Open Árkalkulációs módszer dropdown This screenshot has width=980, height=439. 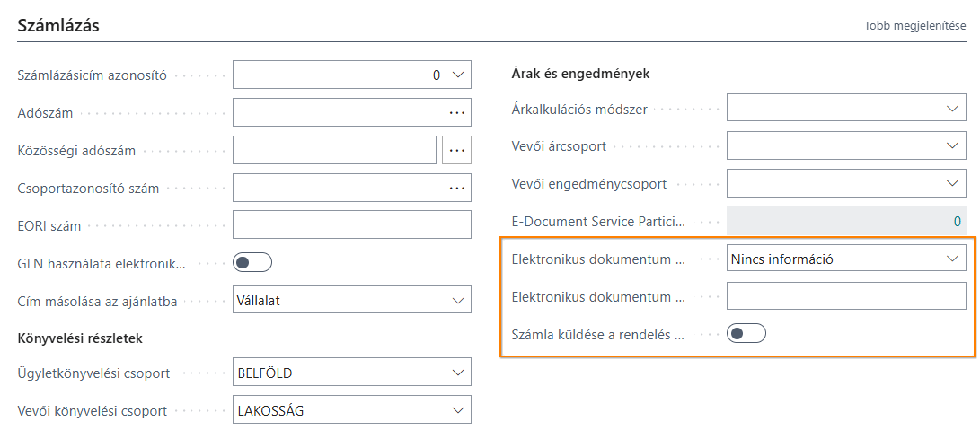[952, 109]
